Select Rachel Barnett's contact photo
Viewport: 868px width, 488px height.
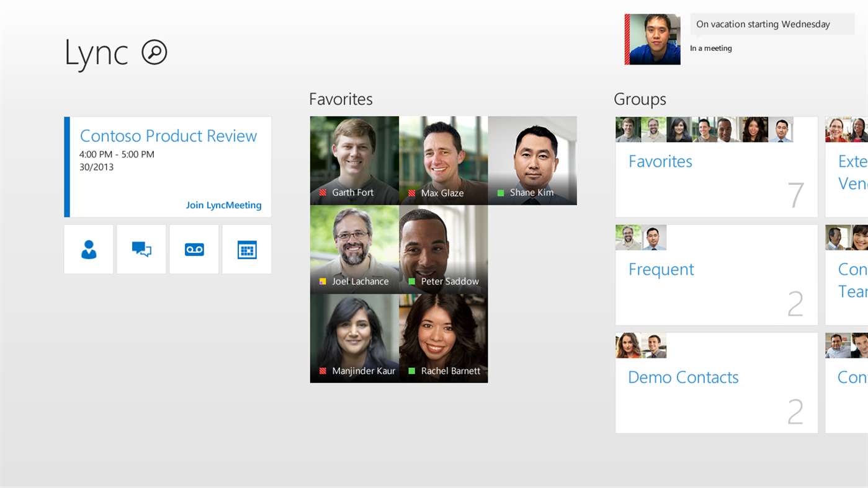click(x=443, y=339)
